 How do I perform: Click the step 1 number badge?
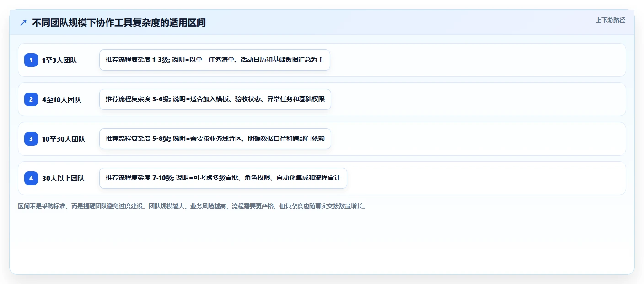click(31, 60)
